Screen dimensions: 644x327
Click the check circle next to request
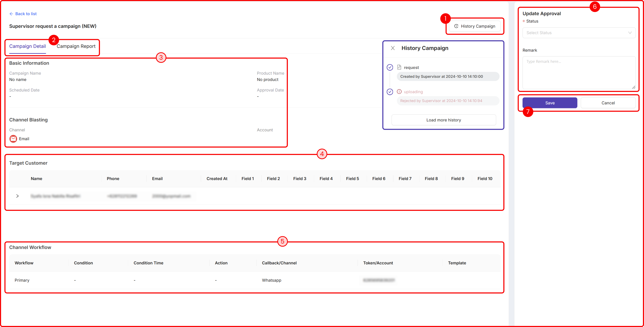[x=390, y=67]
